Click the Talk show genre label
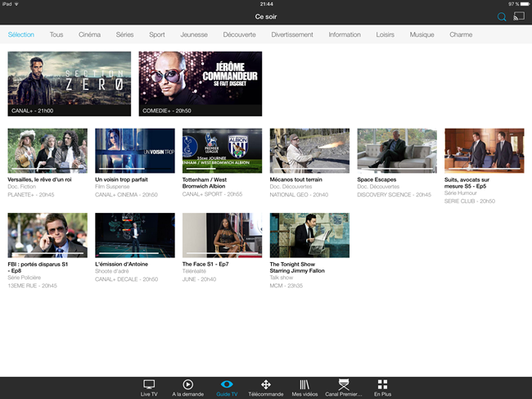532x399 pixels. pos(282,278)
